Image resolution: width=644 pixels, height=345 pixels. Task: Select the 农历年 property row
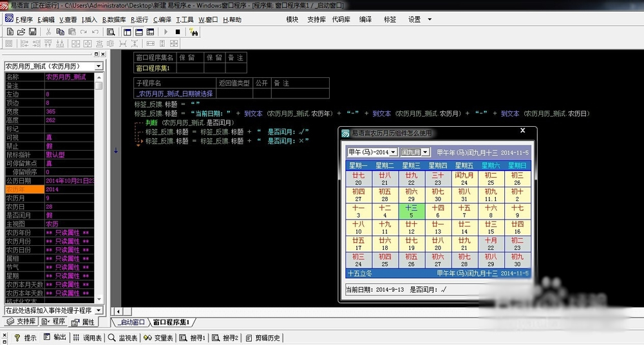[50, 189]
